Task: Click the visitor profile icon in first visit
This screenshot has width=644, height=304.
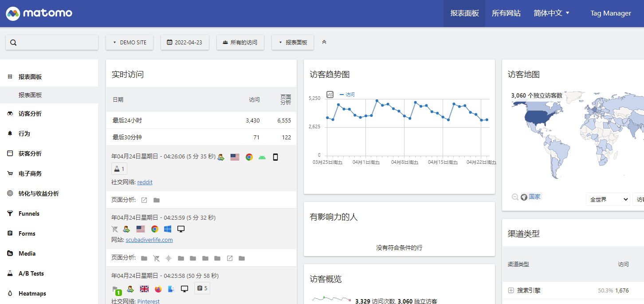Action: point(221,157)
